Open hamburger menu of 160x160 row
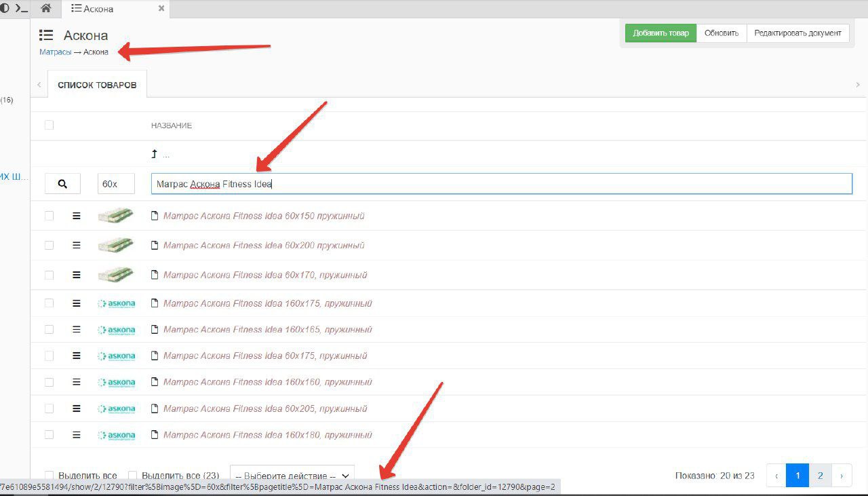The image size is (868, 496). (x=77, y=382)
